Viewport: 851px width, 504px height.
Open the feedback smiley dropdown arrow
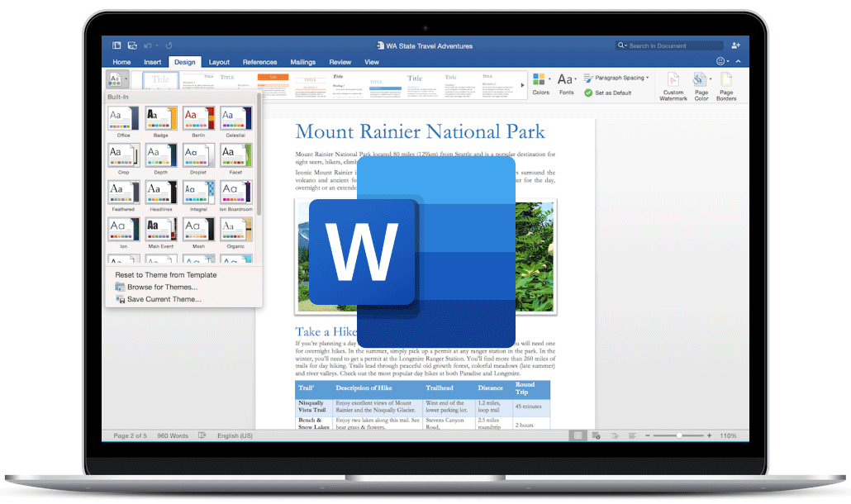pyautogui.click(x=728, y=61)
